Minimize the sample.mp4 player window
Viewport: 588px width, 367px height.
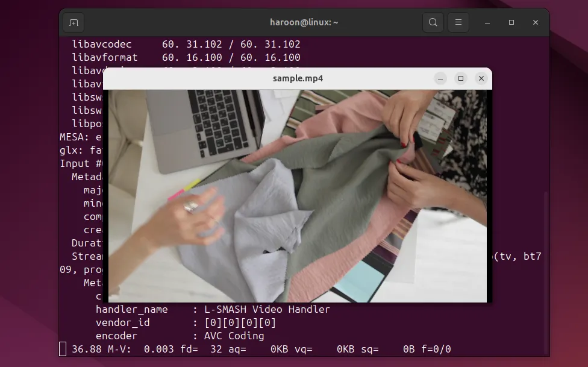[x=440, y=78]
